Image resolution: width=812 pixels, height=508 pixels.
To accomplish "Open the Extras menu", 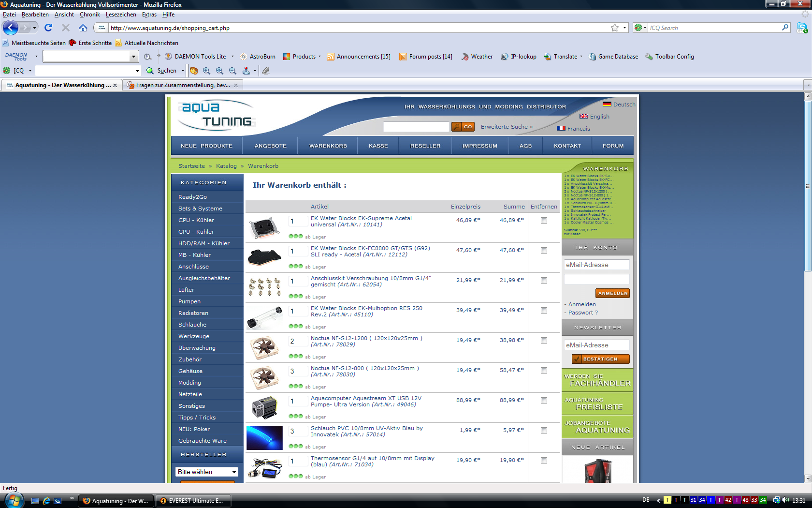I will tap(149, 15).
